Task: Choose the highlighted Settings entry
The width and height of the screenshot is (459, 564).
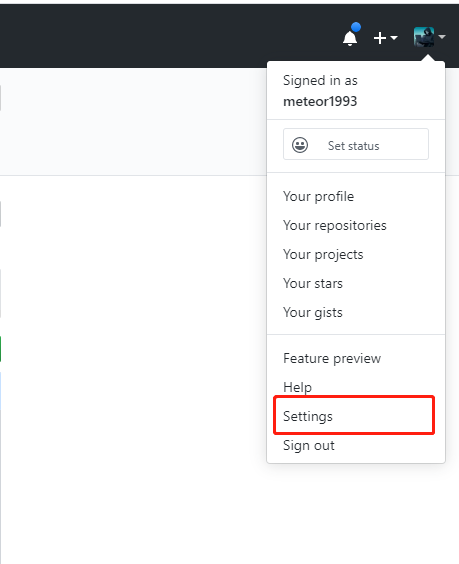Action: pyautogui.click(x=356, y=416)
